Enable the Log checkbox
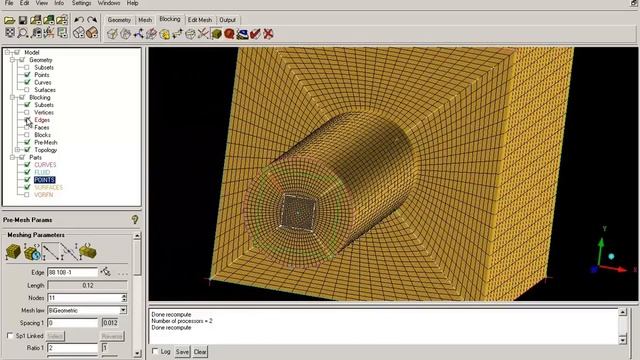The width and height of the screenshot is (640, 360). tap(155, 351)
